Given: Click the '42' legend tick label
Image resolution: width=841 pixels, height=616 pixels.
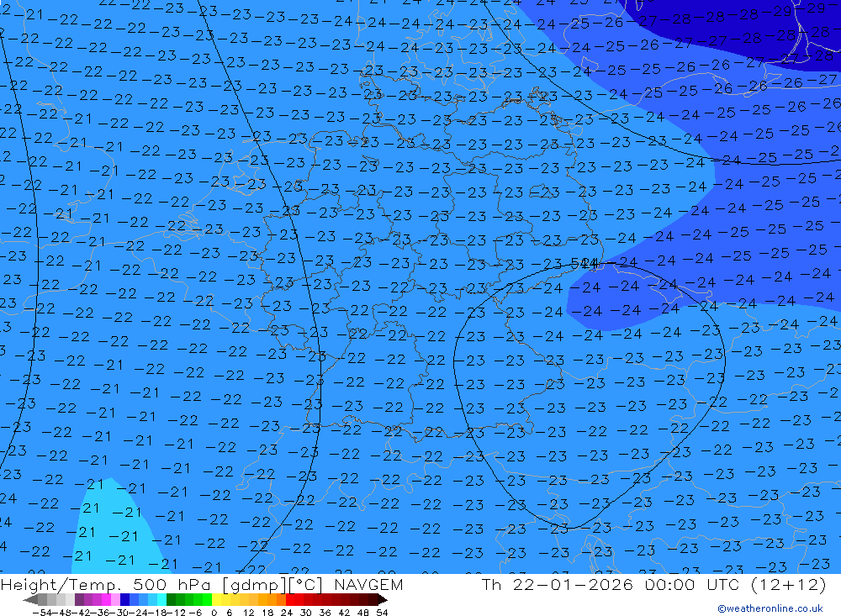Looking at the screenshot, I should (x=344, y=613).
